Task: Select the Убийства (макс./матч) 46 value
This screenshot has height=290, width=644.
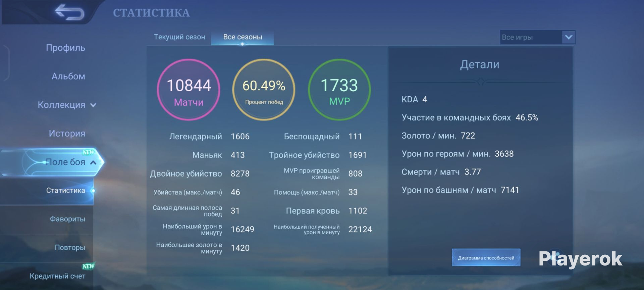Action: click(x=235, y=192)
